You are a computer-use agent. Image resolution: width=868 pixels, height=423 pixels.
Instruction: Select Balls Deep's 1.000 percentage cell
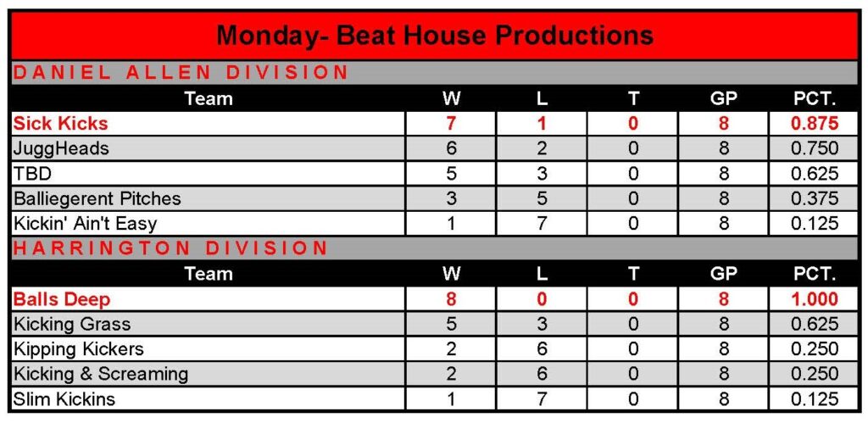(x=814, y=299)
